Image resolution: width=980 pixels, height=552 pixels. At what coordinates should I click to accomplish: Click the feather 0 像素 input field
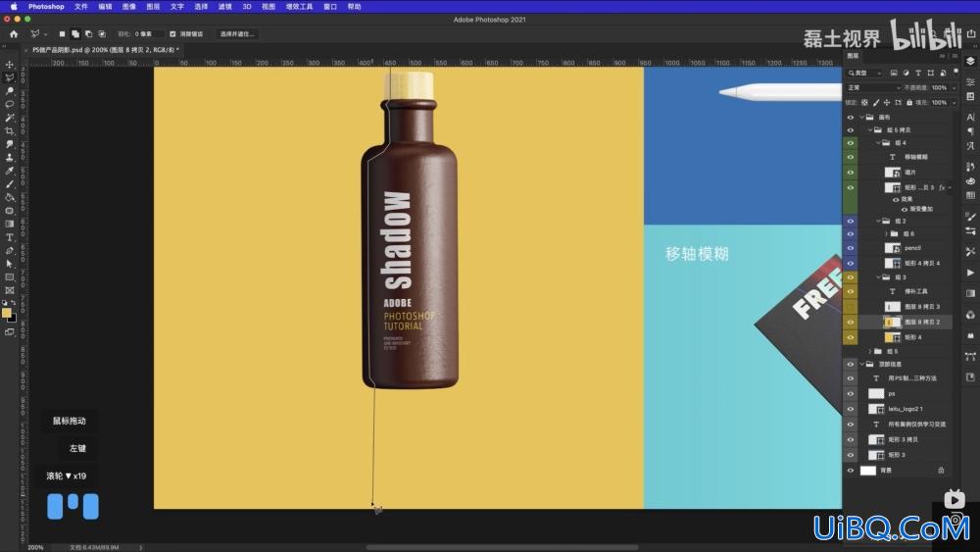[148, 33]
